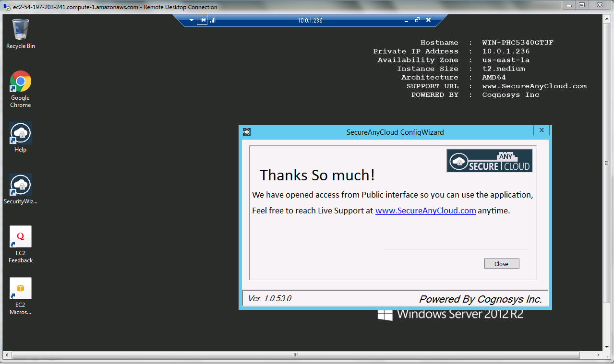This screenshot has width=614, height=364.
Task: Launch the Help desktop shortcut
Action: [20, 133]
